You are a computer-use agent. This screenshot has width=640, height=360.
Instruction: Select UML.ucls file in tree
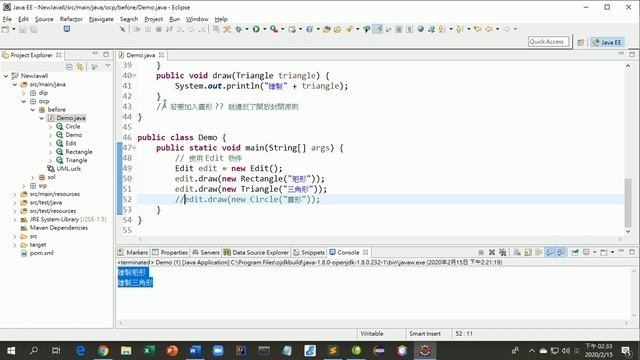[68, 169]
